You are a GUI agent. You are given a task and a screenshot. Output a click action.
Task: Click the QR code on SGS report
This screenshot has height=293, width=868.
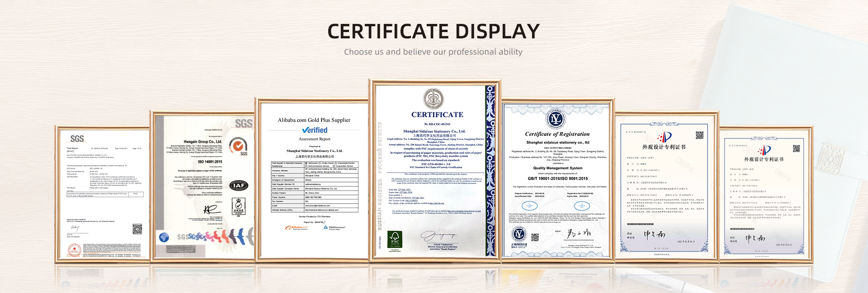click(x=137, y=229)
